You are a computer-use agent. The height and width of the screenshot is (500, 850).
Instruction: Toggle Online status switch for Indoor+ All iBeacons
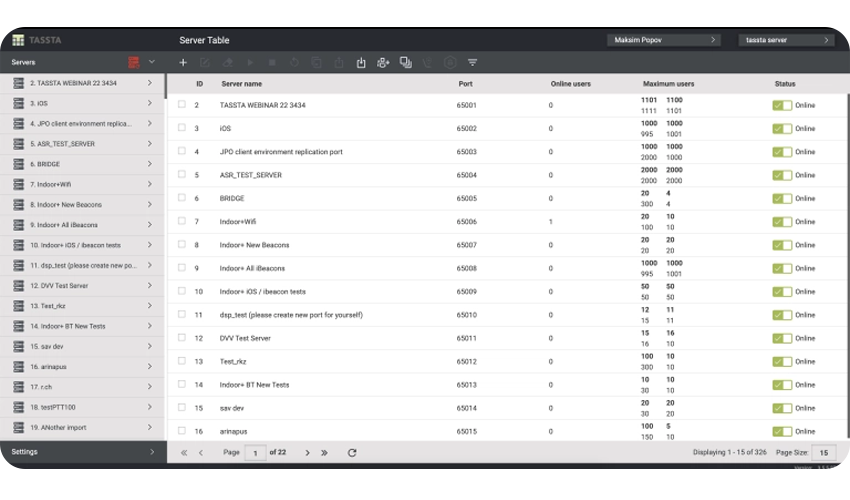782,268
